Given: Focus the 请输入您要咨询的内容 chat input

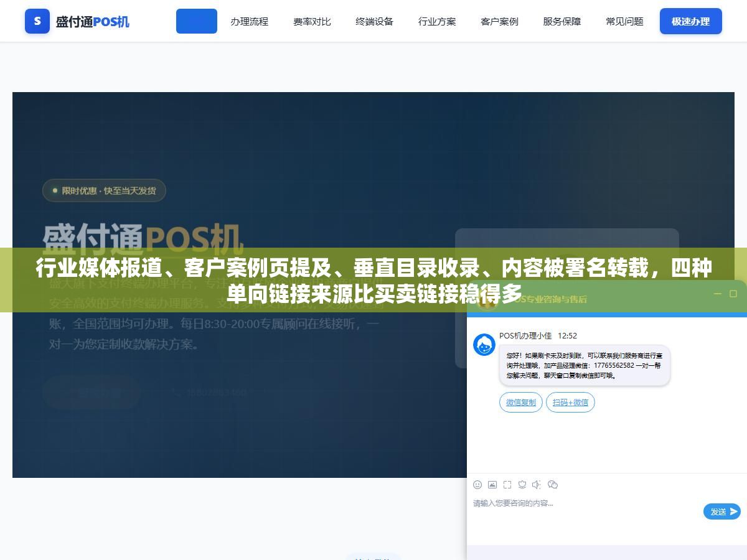Looking at the screenshot, I should 585,503.
